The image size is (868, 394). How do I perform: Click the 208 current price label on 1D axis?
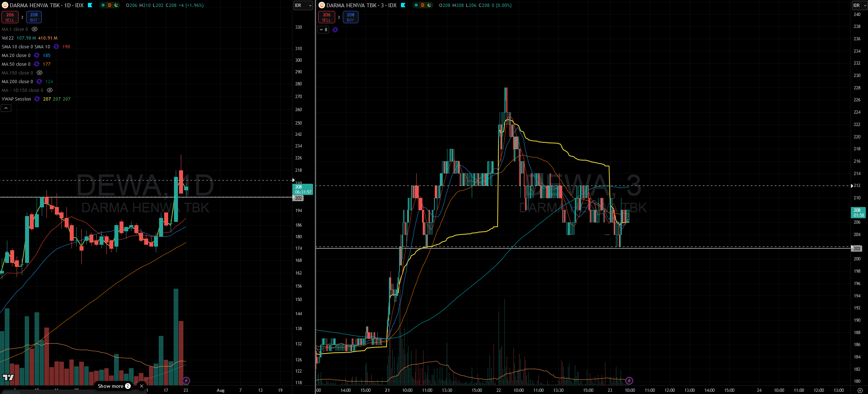coord(303,189)
